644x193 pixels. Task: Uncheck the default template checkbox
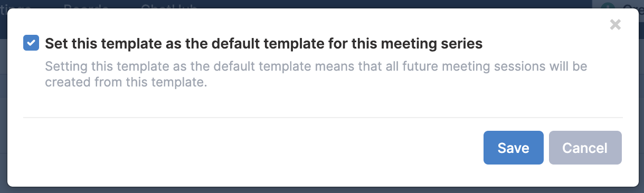31,43
